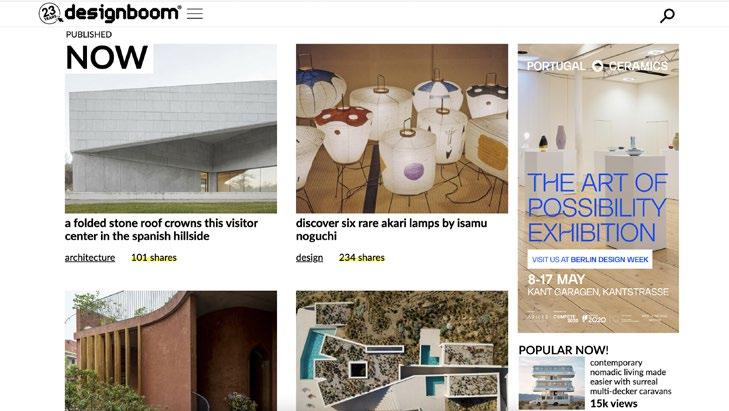Click the search magnifier icon
This screenshot has height=411, width=729.
[667, 15]
